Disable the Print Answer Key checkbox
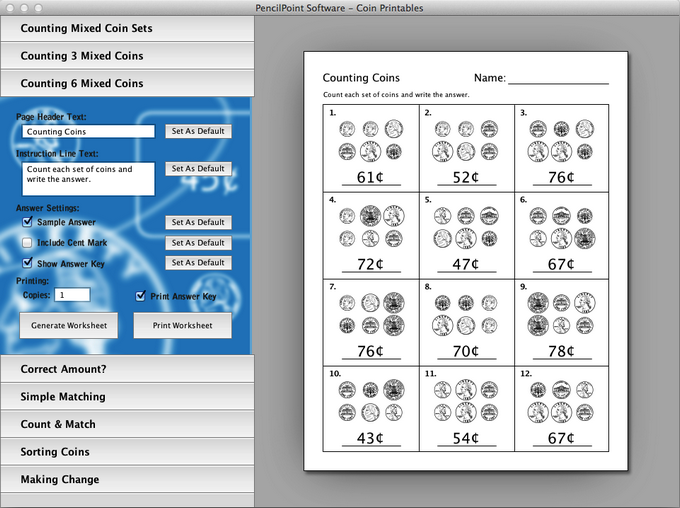This screenshot has height=508, width=680. (x=141, y=296)
